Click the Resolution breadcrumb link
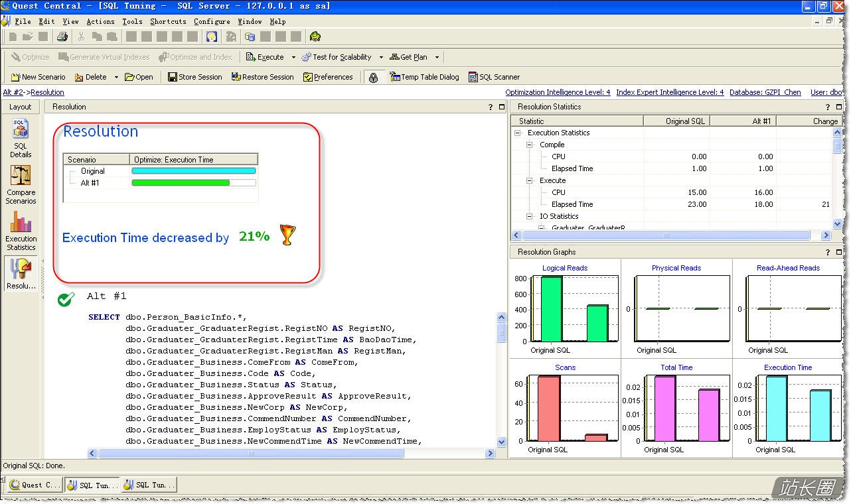851x504 pixels. point(47,92)
